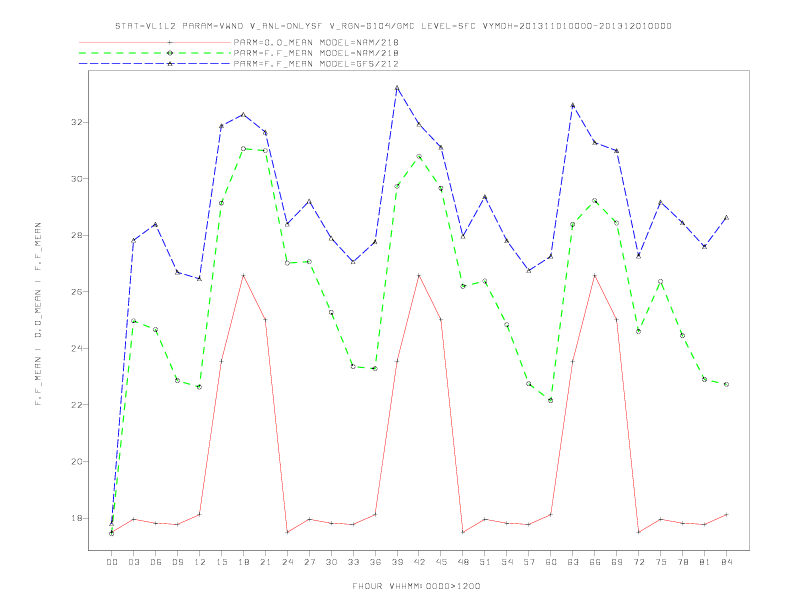Click the red observed peak marker at hour 66
The image size is (792, 612).
coord(595,276)
